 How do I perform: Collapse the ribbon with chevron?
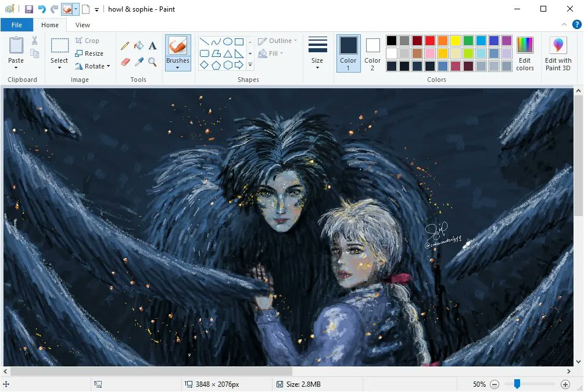click(564, 24)
